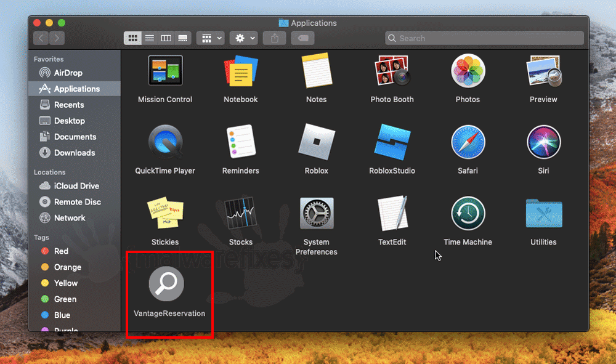Launch the Notebook application
The width and height of the screenshot is (616, 364).
tap(241, 71)
